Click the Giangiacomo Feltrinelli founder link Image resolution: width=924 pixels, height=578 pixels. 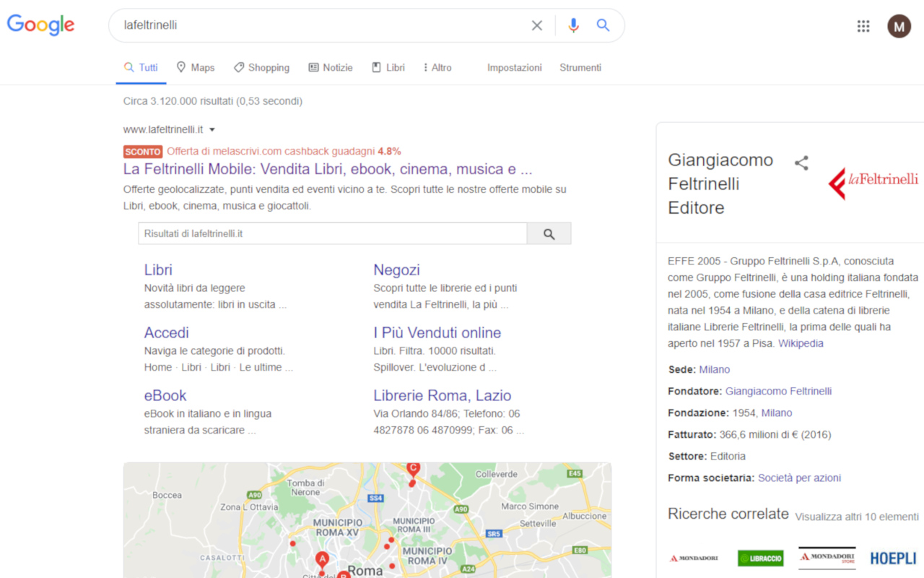tap(778, 391)
